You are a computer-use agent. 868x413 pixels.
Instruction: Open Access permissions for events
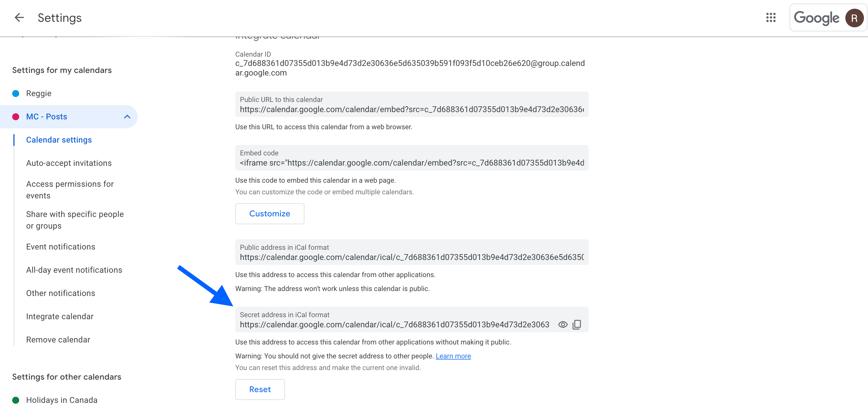coord(70,190)
